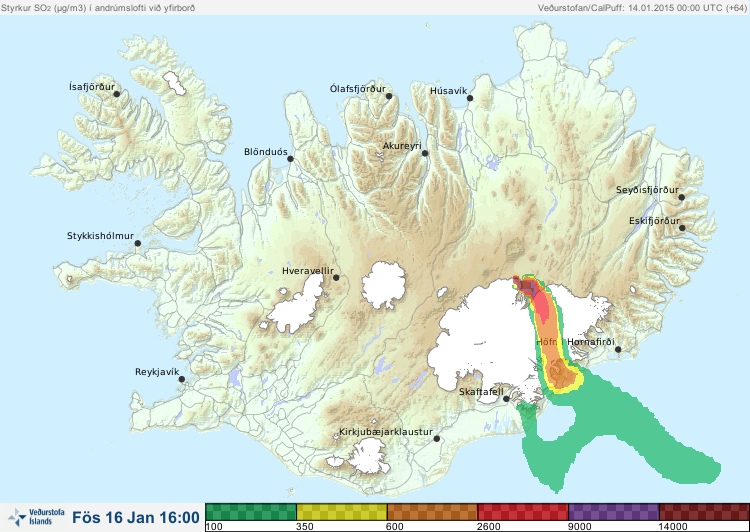Click the 2600 legend value
750x532 pixels.
point(489,527)
